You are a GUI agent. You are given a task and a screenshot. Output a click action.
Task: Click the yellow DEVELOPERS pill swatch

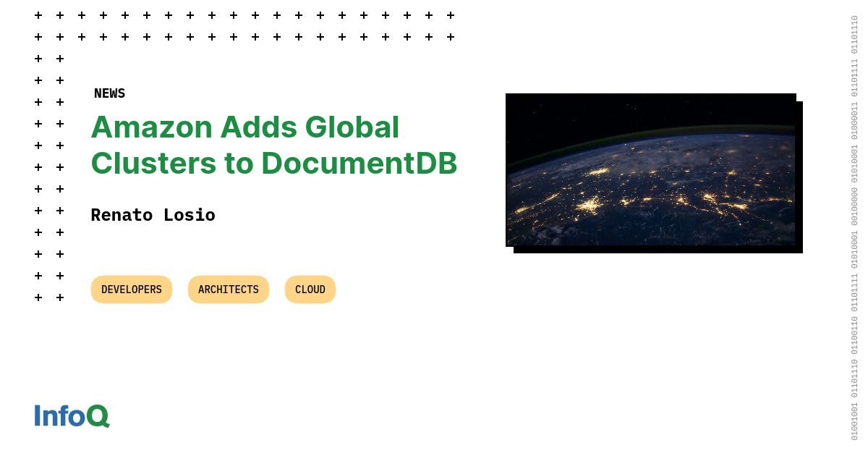[131, 289]
